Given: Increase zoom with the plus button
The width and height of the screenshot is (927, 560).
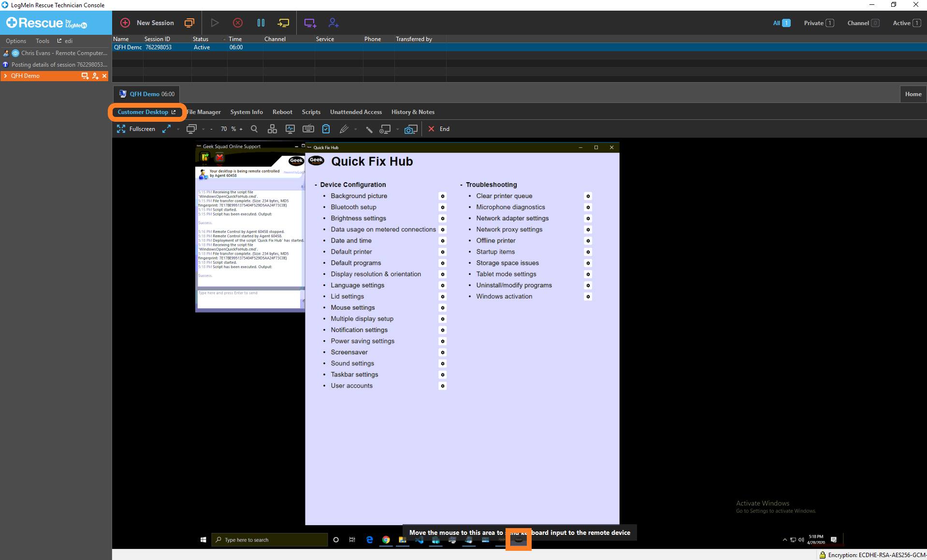Looking at the screenshot, I should [241, 129].
